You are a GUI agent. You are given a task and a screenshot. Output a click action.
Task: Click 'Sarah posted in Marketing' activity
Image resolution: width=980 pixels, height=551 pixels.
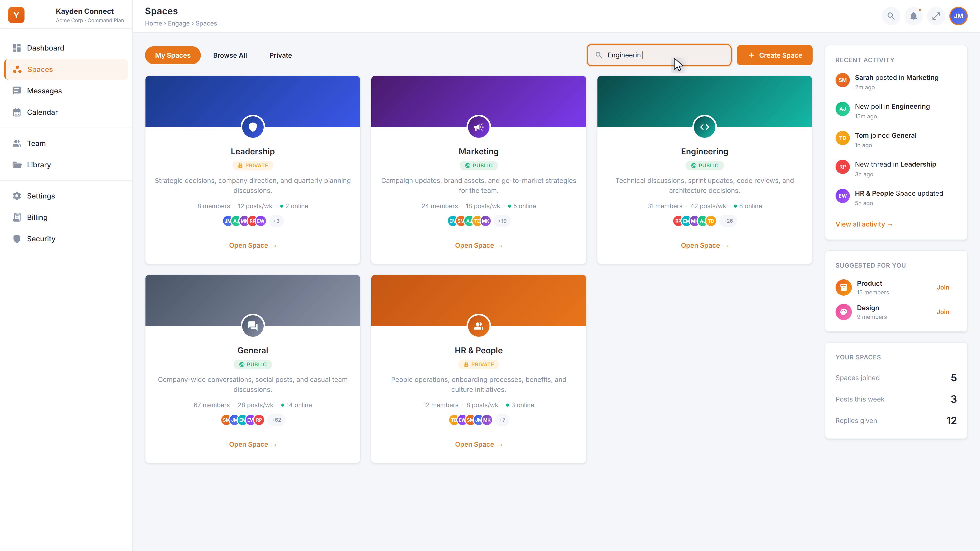pos(896,82)
